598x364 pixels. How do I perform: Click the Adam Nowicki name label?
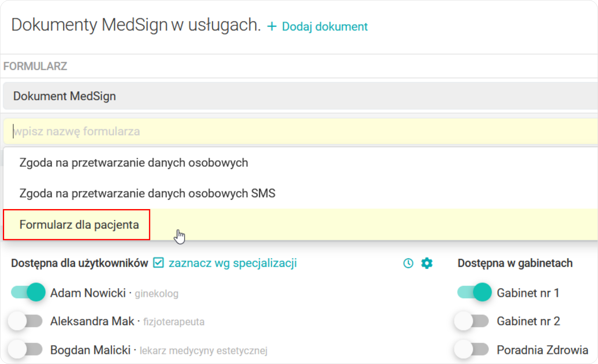[88, 293]
